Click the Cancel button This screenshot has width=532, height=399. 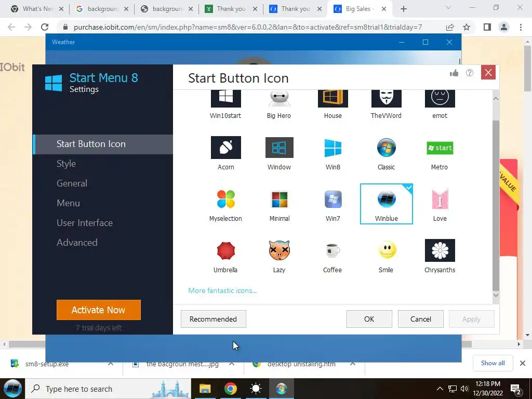[421, 319]
